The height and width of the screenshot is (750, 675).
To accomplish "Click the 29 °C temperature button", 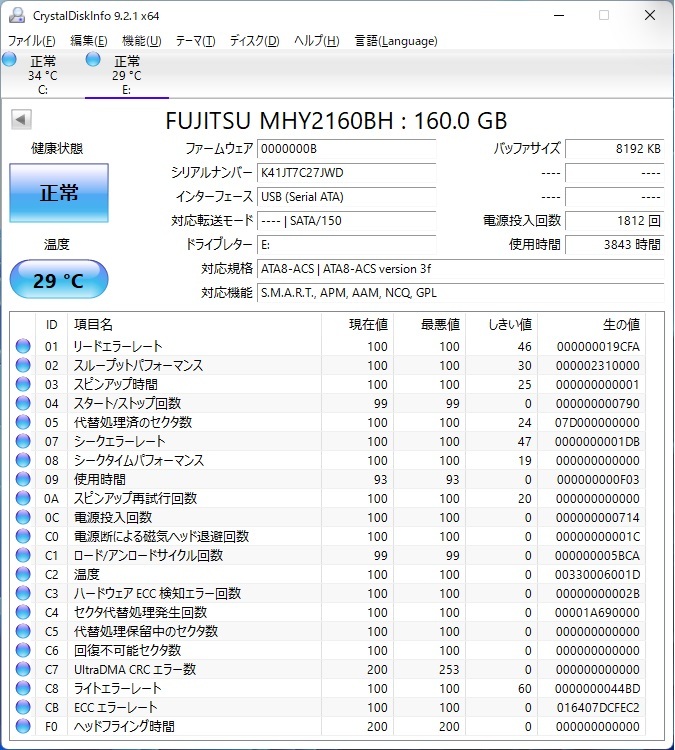I will pyautogui.click(x=59, y=279).
